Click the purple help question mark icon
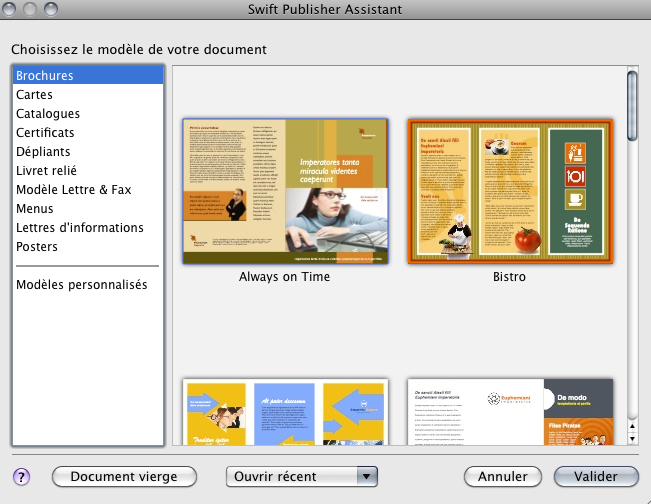The height and width of the screenshot is (504, 651). point(21,477)
